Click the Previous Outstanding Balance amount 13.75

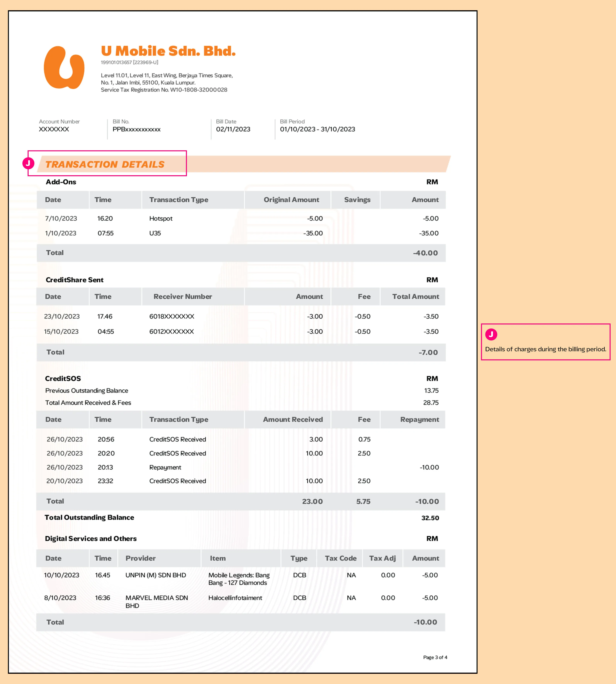click(x=431, y=391)
